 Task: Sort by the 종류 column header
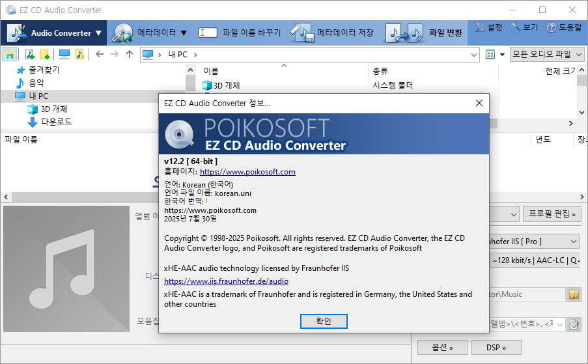click(x=380, y=71)
